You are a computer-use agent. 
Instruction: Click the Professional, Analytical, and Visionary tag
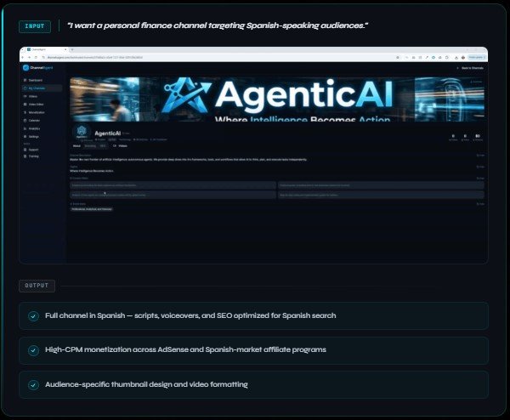(92, 209)
